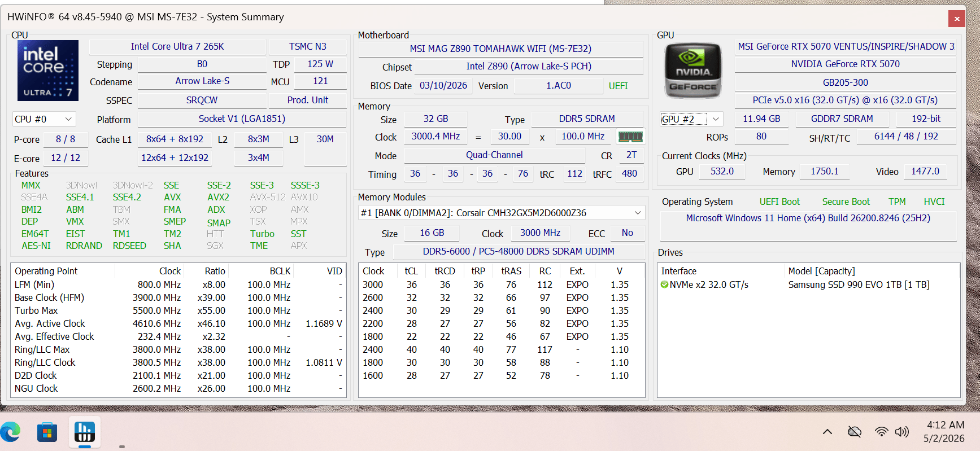Click the module ECC No value
The width and height of the screenshot is (980, 451).
pos(628,233)
